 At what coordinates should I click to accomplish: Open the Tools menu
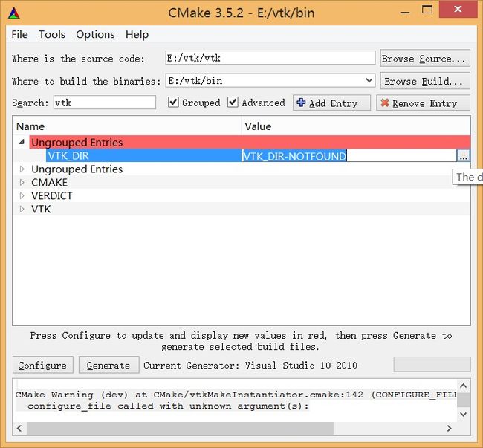pos(52,34)
